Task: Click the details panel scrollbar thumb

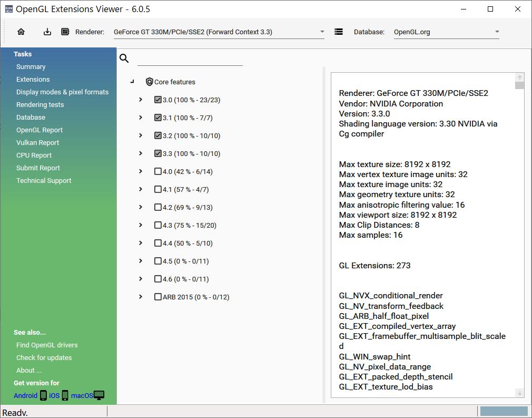Action: 519,85
